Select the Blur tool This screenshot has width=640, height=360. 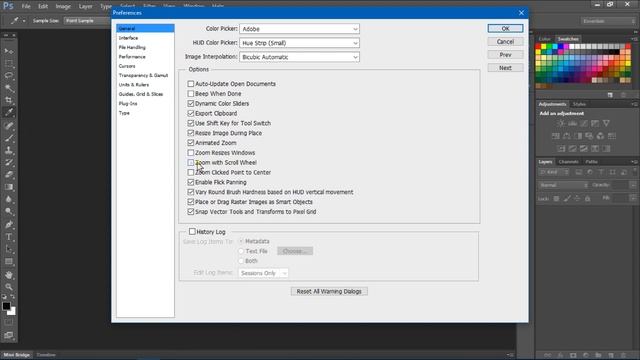9,200
